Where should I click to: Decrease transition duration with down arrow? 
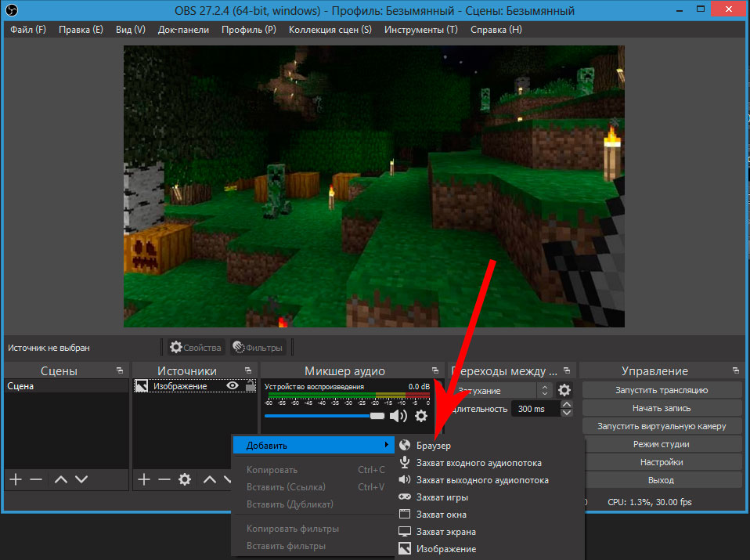[567, 413]
